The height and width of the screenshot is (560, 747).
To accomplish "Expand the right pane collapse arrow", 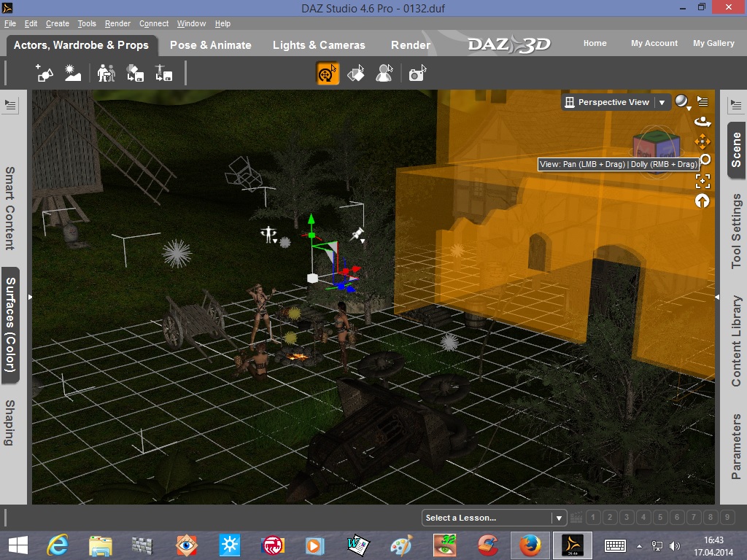I will tap(718, 297).
